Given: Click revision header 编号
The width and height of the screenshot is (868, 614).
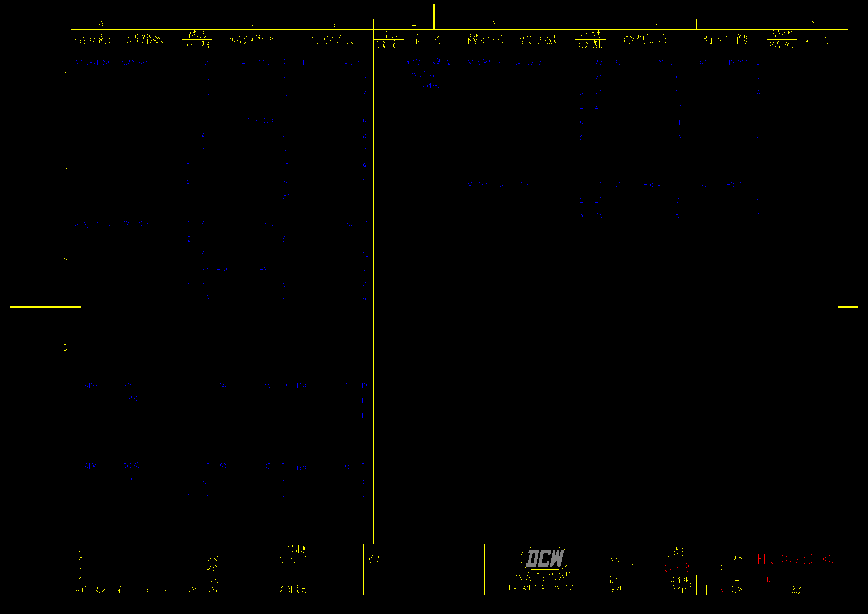Looking at the screenshot, I should click(x=121, y=590).
